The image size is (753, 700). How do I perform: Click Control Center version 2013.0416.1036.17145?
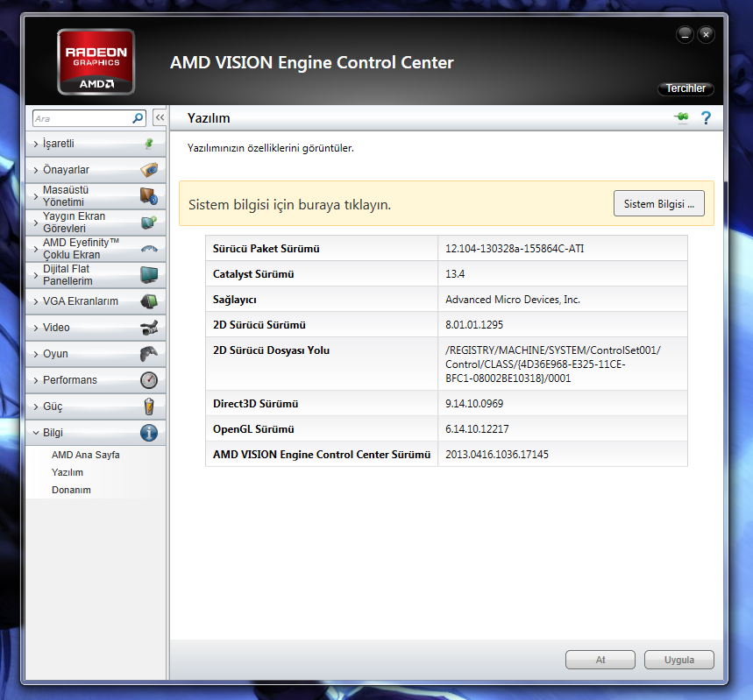pos(496,455)
